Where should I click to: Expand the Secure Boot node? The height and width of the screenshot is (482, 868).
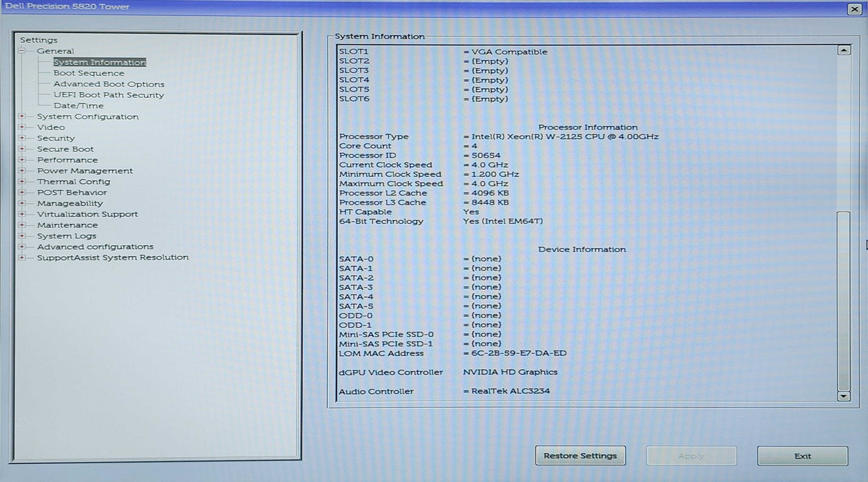(x=22, y=149)
